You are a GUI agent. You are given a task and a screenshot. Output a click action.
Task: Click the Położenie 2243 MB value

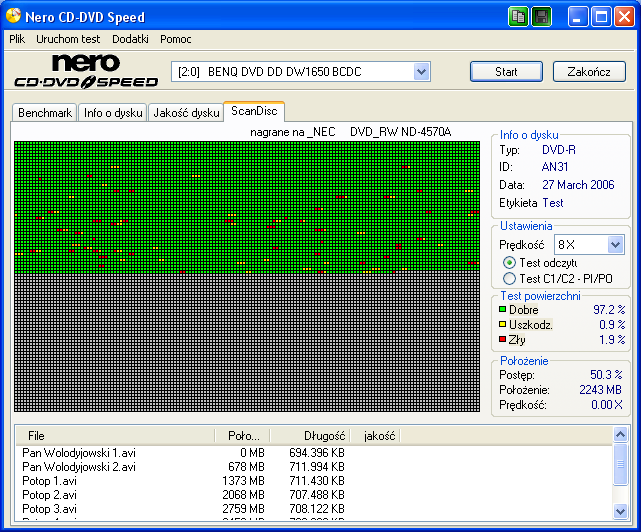pos(600,390)
